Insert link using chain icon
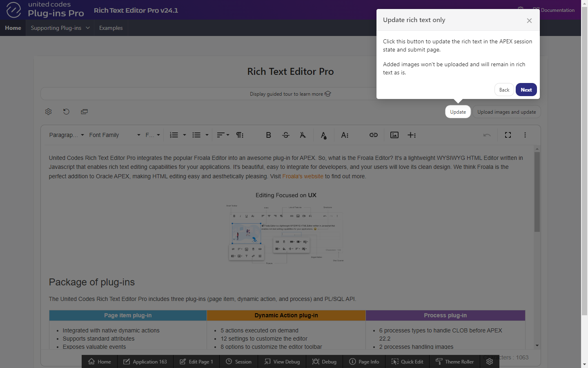Image resolution: width=588 pixels, height=368 pixels. [x=374, y=135]
